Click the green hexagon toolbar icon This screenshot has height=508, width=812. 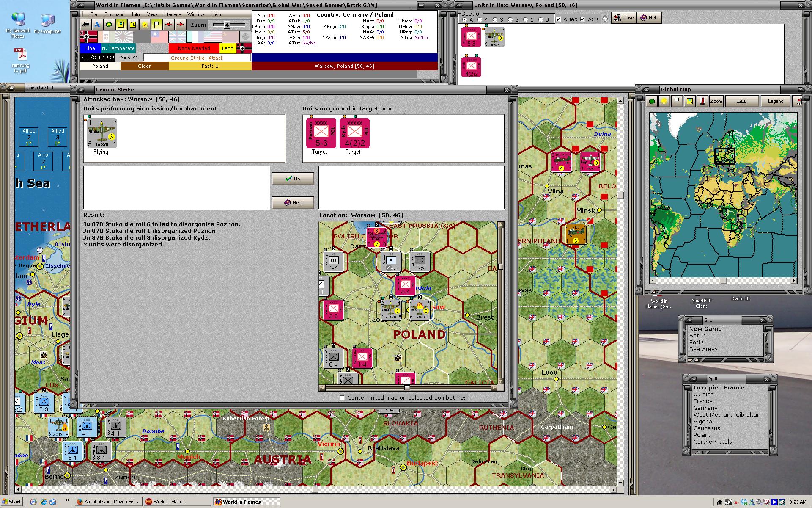pos(109,25)
